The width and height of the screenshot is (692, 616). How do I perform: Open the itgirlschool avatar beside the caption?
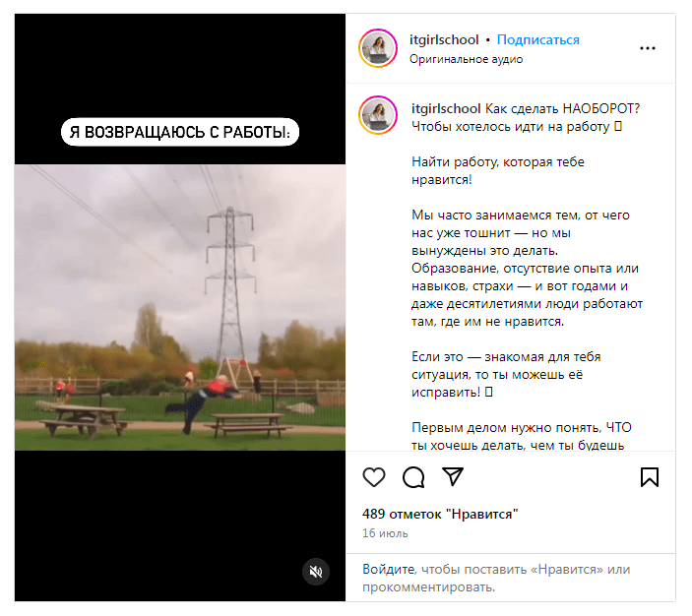coord(378,115)
